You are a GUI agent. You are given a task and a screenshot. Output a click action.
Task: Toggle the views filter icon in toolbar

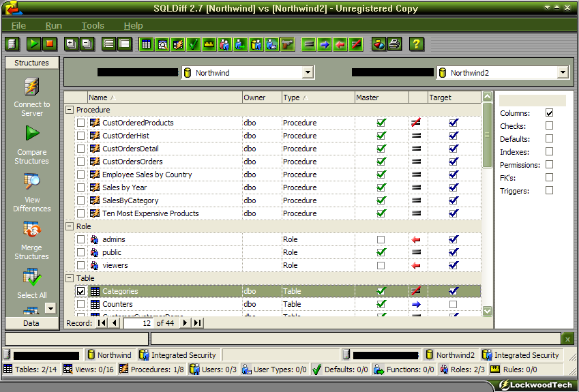(x=162, y=44)
